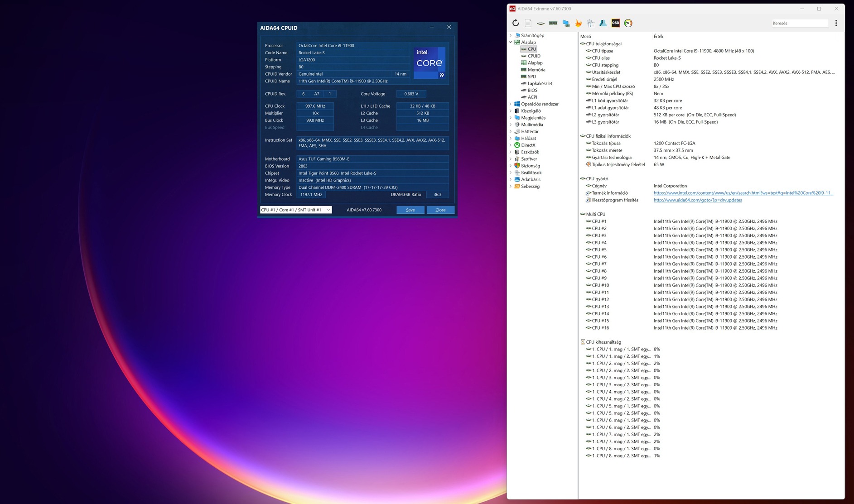Image resolution: width=854 pixels, height=504 pixels.
Task: Click the Megjelenítés monitor icon
Action: 517,118
